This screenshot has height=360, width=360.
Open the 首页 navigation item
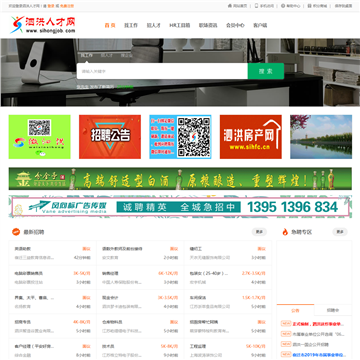(x=110, y=25)
